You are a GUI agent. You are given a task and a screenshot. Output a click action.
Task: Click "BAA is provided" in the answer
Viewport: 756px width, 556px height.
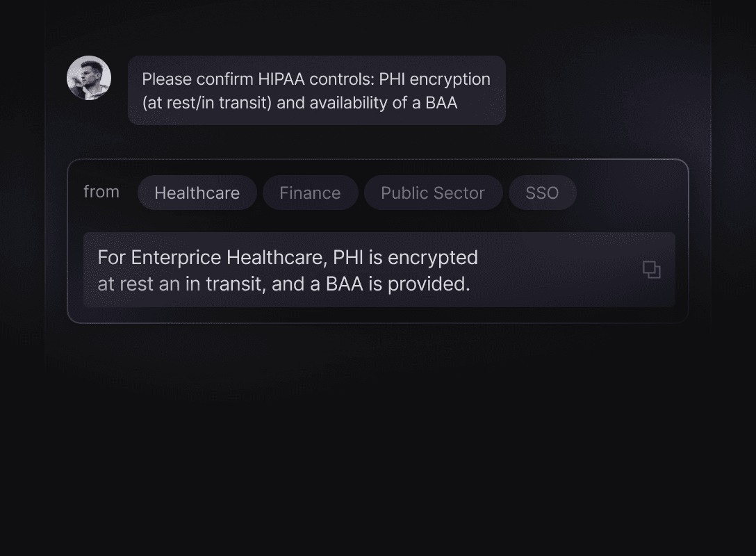(397, 284)
